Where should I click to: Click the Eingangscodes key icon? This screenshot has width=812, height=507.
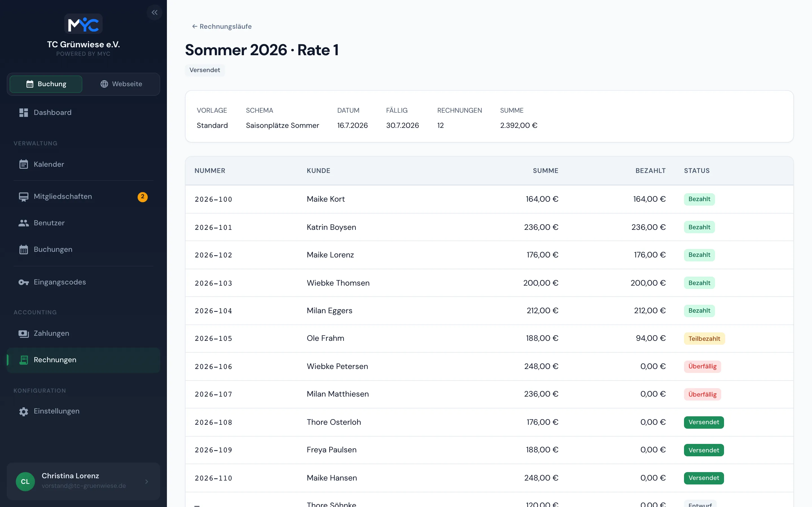23,282
